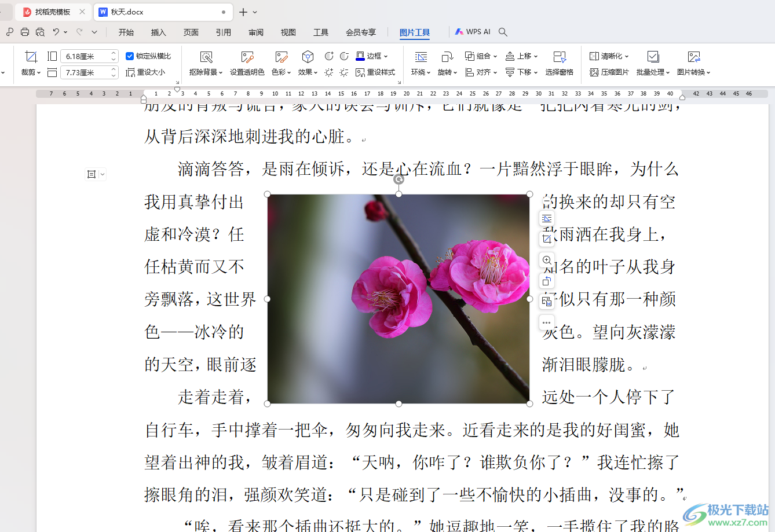This screenshot has width=775, height=532.
Task: Click the Reset Style (重设样式) button
Action: pyautogui.click(x=375, y=72)
